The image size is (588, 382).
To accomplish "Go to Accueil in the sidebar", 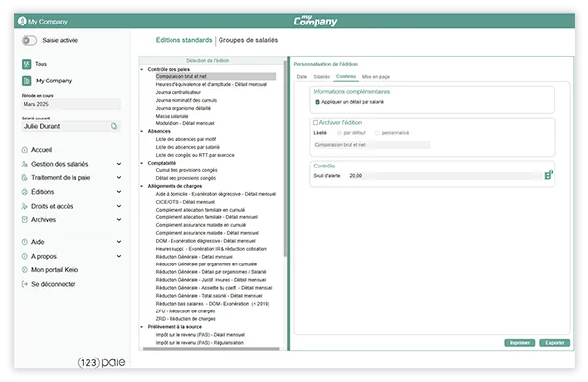I will [x=41, y=150].
